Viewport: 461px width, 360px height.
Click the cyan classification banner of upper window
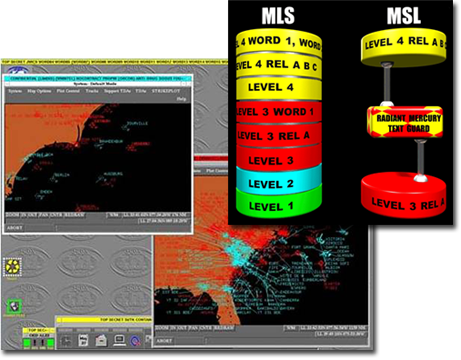(x=98, y=79)
